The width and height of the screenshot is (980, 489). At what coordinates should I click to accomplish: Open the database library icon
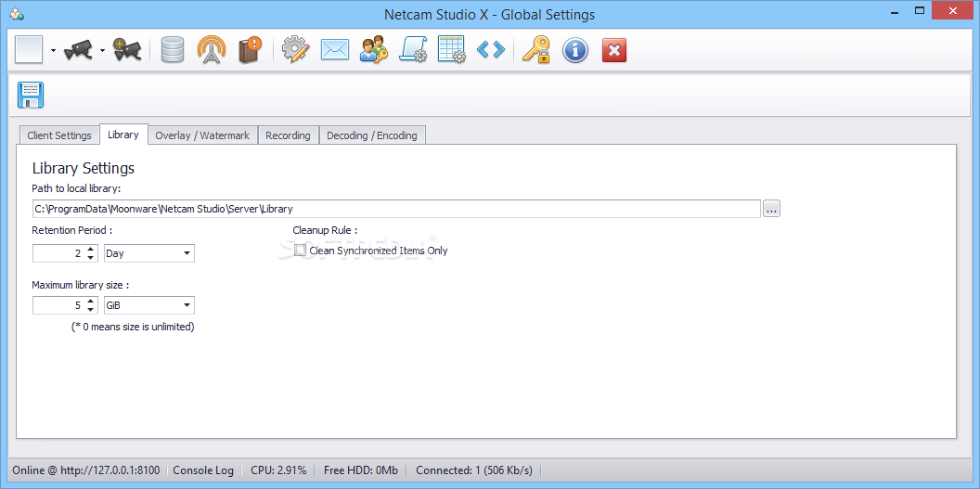pyautogui.click(x=172, y=50)
